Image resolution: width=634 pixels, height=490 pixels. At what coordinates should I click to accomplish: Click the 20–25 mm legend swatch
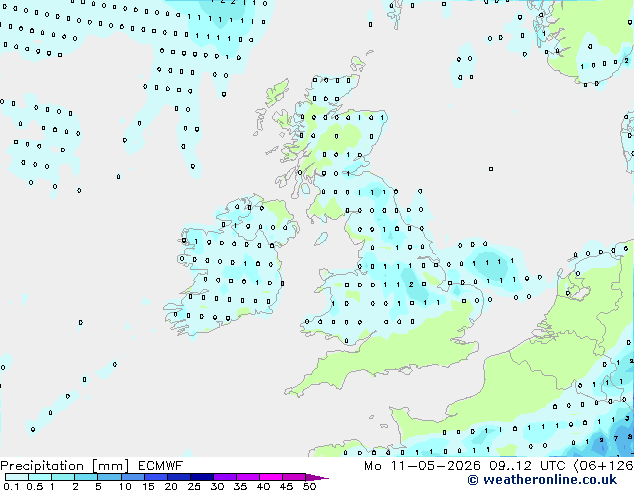[178, 477]
